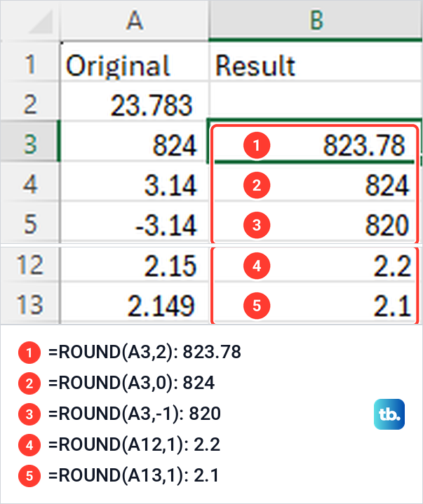Select row 5 header
Image resolution: width=423 pixels, height=504 pixels.
click(x=30, y=222)
